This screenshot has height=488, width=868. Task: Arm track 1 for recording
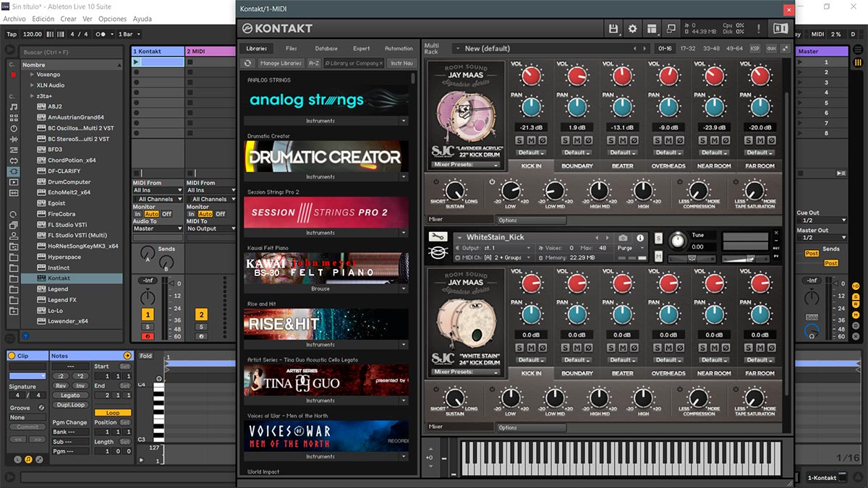pyautogui.click(x=148, y=336)
